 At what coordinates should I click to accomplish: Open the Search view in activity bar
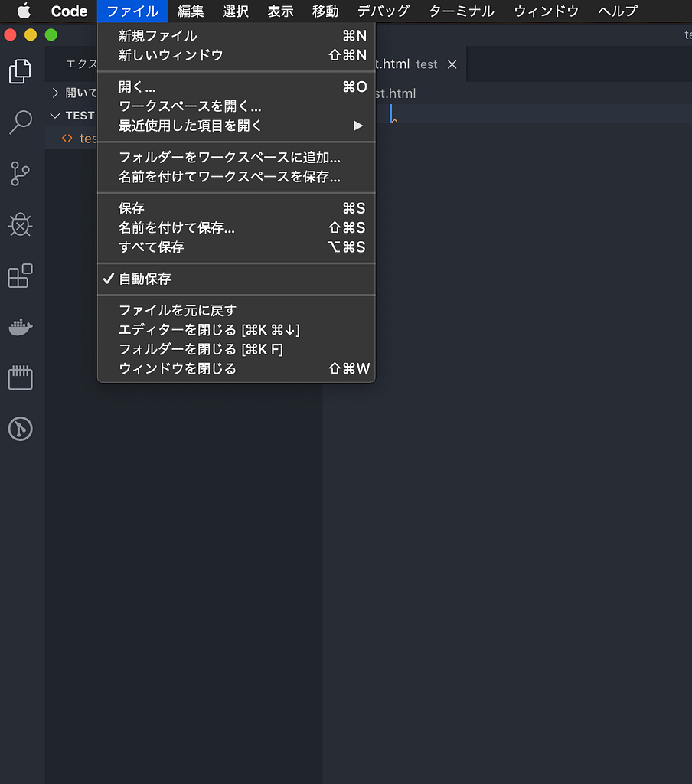click(20, 122)
